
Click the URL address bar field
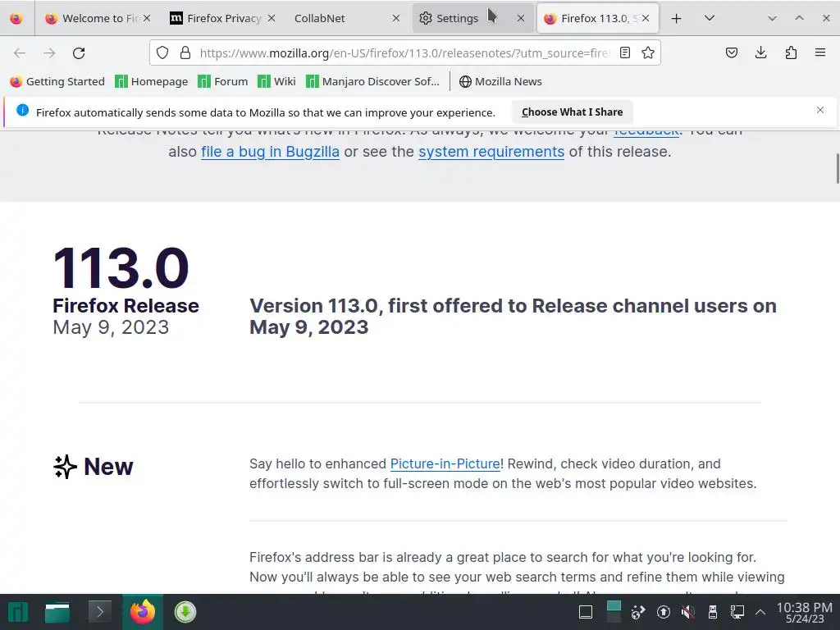(x=404, y=52)
